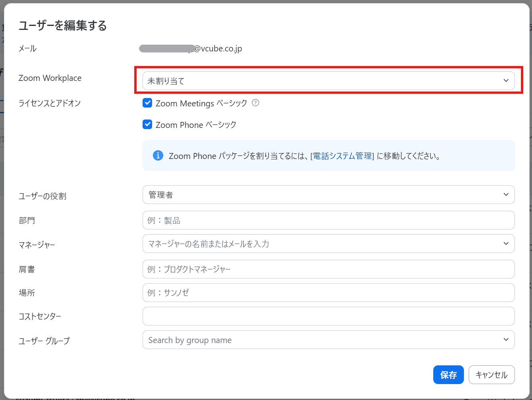
Task: Uncheck Zoom Phone ベーシック checkbox
Action: 147,125
